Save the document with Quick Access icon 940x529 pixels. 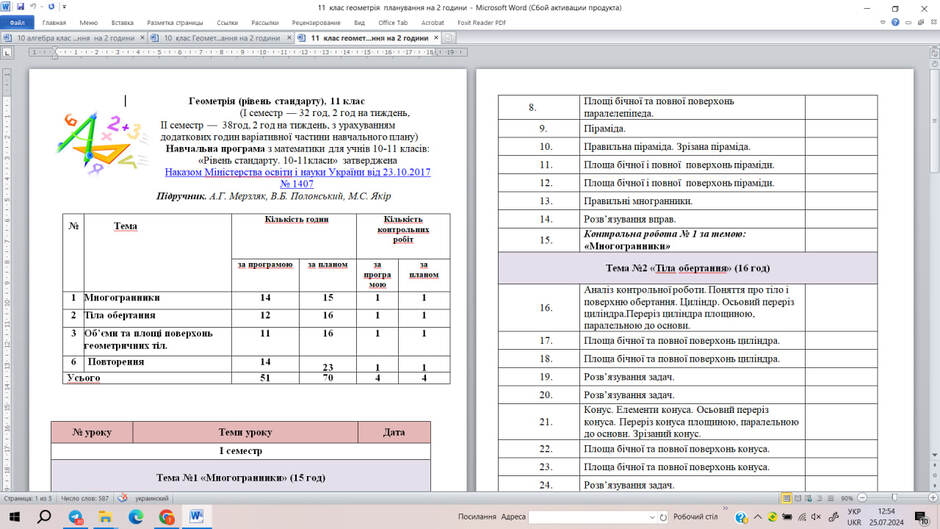coord(21,7)
